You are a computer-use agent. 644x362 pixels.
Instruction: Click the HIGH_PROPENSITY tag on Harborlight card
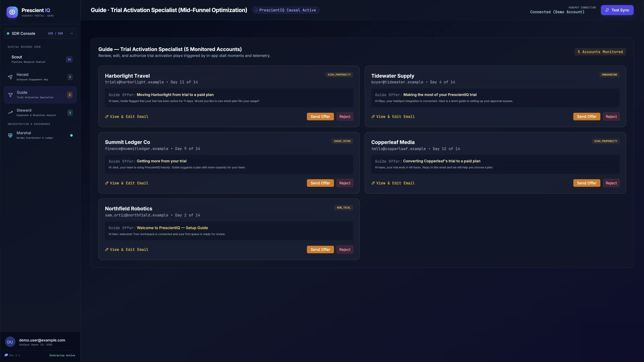pyautogui.click(x=339, y=75)
